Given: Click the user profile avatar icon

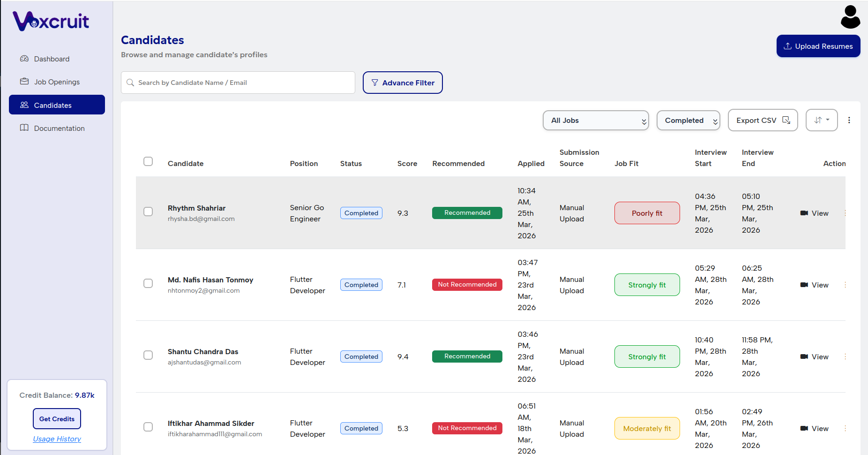Looking at the screenshot, I should (x=850, y=17).
